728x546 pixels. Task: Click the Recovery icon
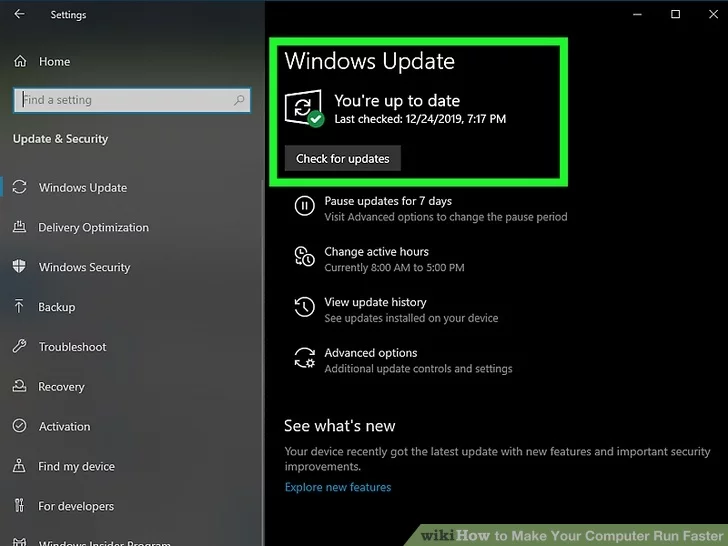[20, 386]
